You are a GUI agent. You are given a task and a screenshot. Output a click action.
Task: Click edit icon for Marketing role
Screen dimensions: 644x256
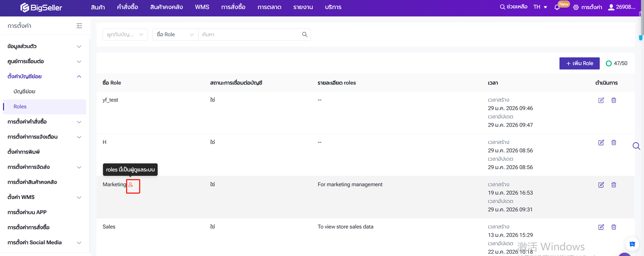601,185
